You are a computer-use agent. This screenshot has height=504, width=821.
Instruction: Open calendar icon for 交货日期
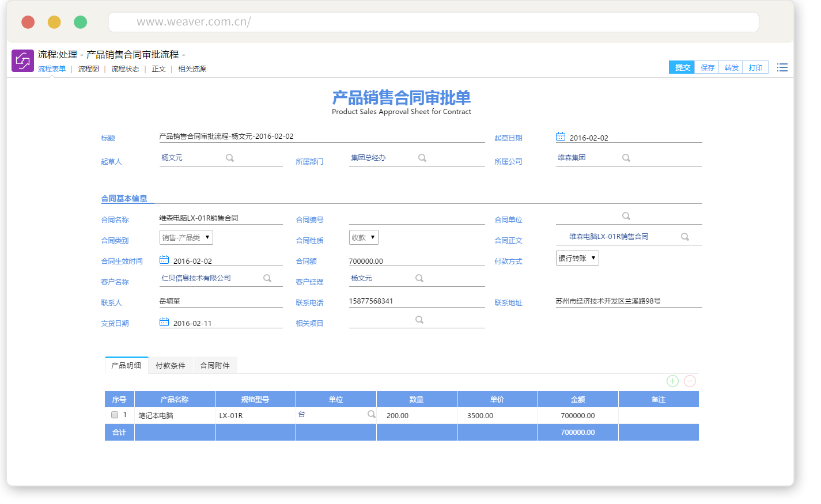(x=164, y=323)
